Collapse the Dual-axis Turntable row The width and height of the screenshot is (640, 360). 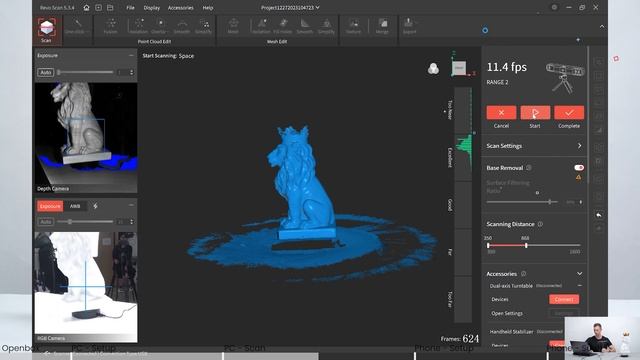580,286
